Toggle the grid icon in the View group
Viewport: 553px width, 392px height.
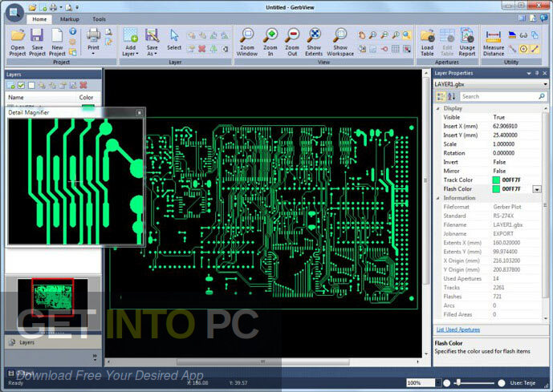pyautogui.click(x=396, y=49)
